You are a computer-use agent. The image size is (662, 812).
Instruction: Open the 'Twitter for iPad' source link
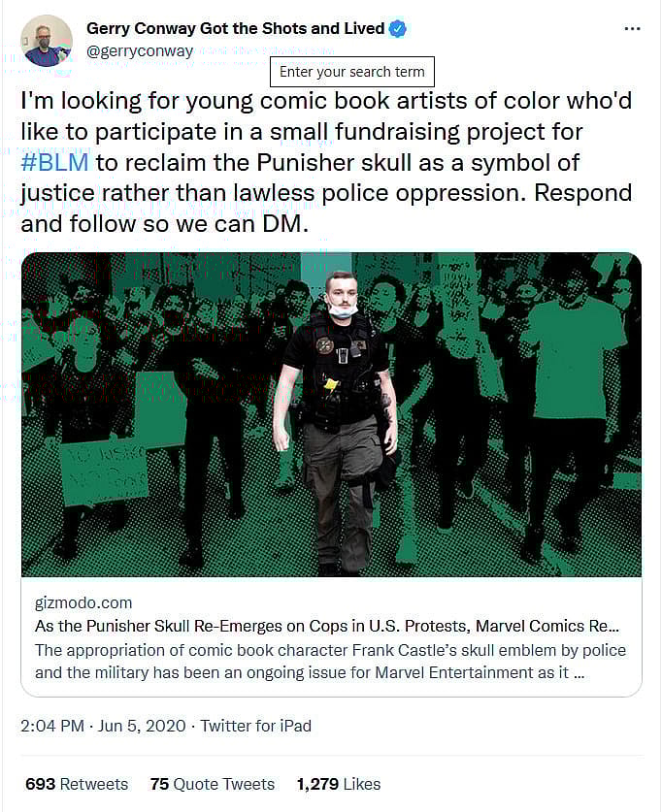[x=256, y=726]
